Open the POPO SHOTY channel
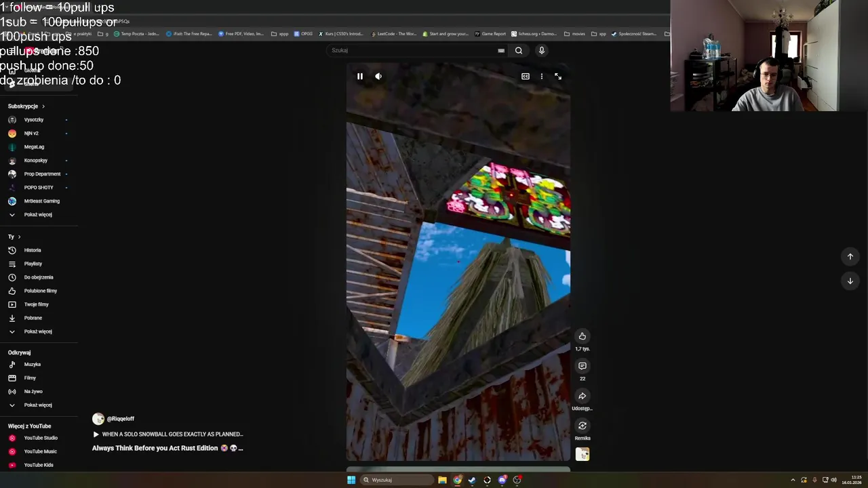868x488 pixels. (x=39, y=188)
